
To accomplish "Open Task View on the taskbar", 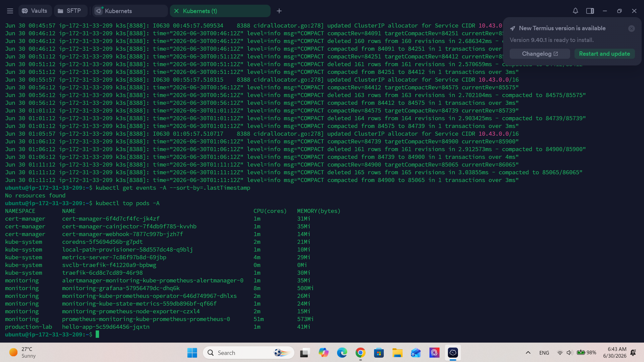I will click(x=305, y=353).
